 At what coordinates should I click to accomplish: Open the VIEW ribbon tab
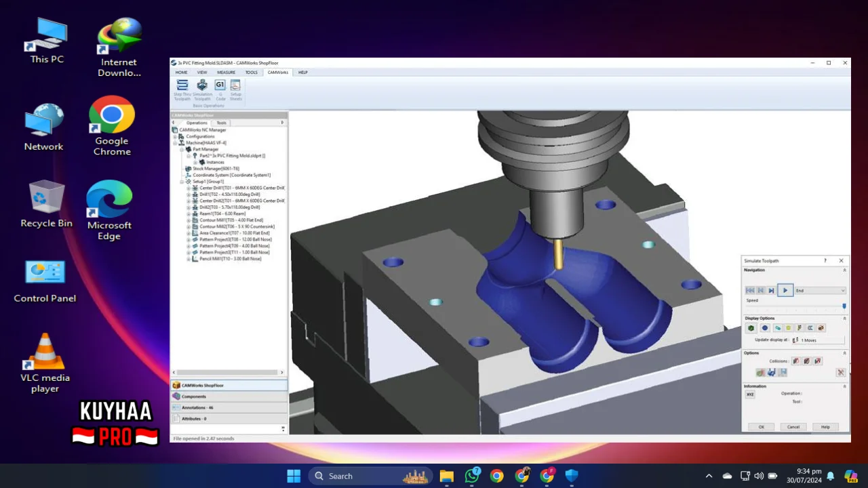[x=202, y=73]
